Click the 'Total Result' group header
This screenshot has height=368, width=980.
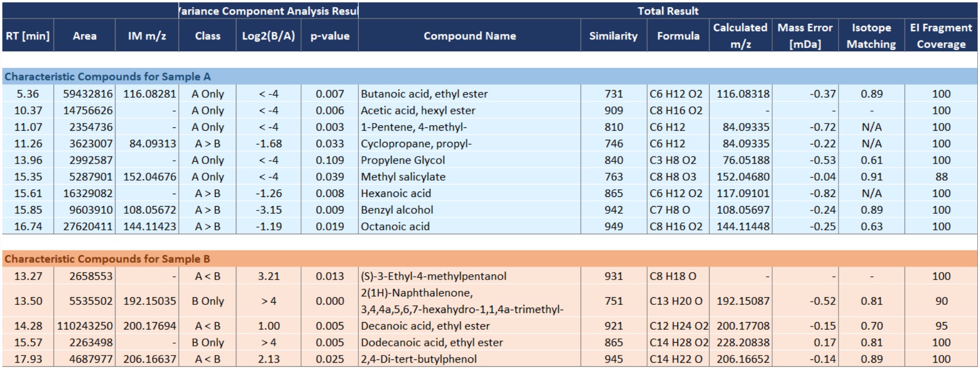pyautogui.click(x=668, y=11)
